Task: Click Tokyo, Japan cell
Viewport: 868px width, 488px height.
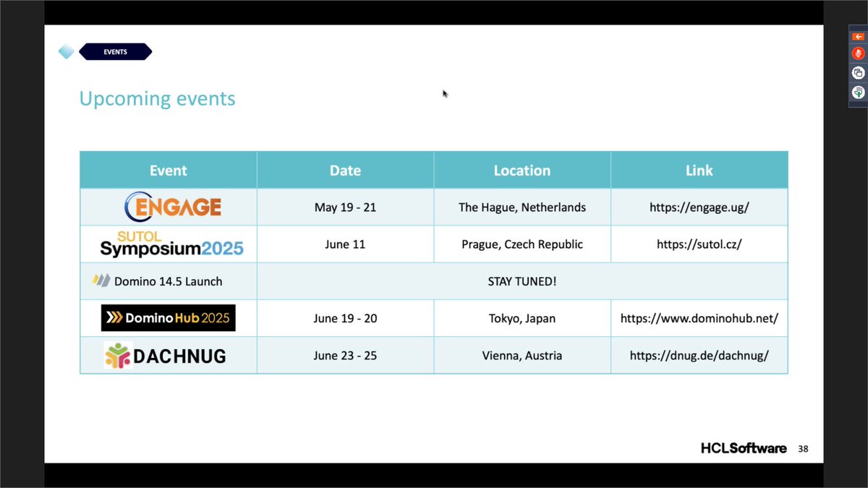Action: pos(522,318)
